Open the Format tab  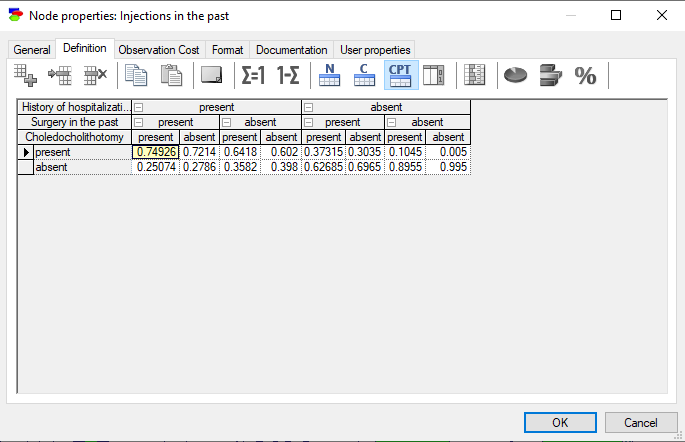[228, 50]
